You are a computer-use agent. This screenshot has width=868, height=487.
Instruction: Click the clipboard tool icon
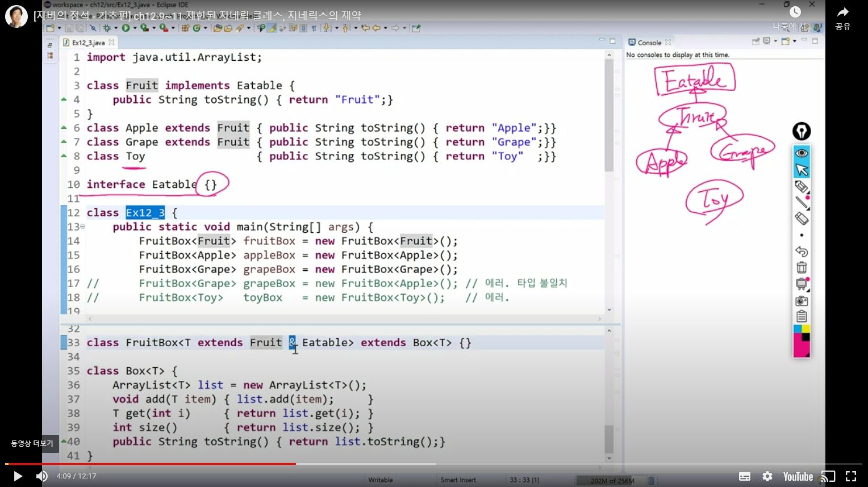pos(802,316)
